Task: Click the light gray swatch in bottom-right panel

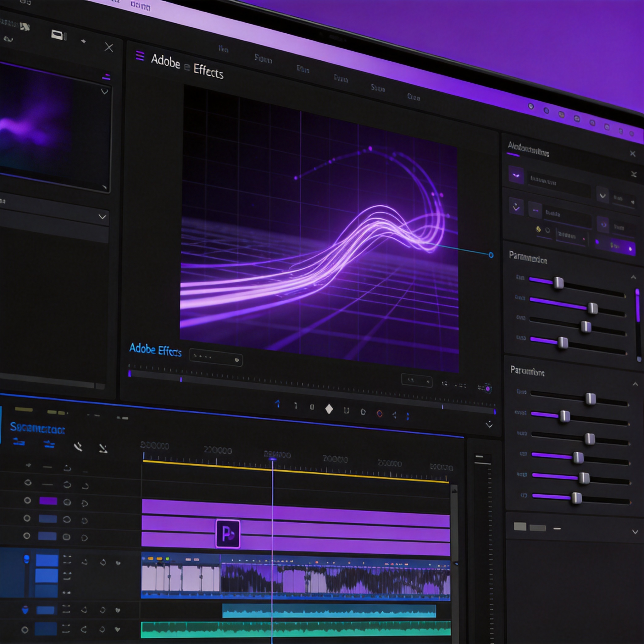Action: click(520, 526)
